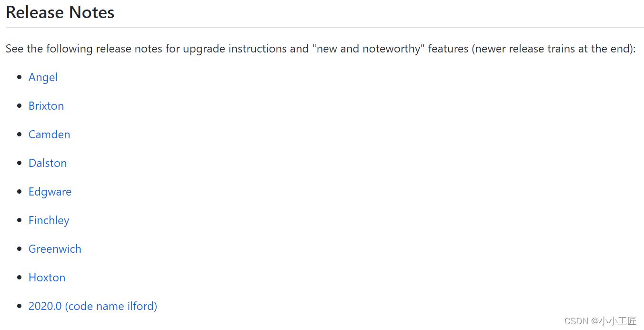644x330 pixels.
Task: Select the bullet dot before 2020.0 entry
Action: pyautogui.click(x=20, y=306)
